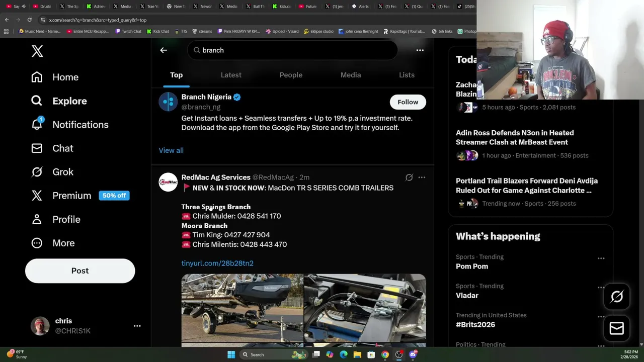
Task: Open options for Vladar trend
Action: [601, 288]
